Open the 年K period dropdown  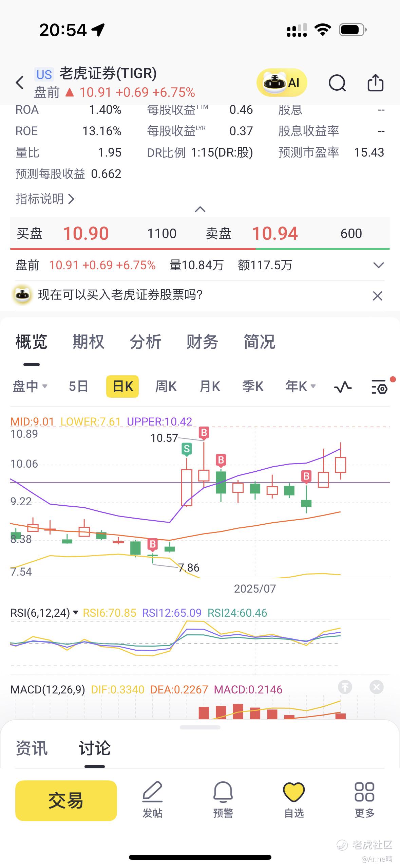pyautogui.click(x=301, y=386)
